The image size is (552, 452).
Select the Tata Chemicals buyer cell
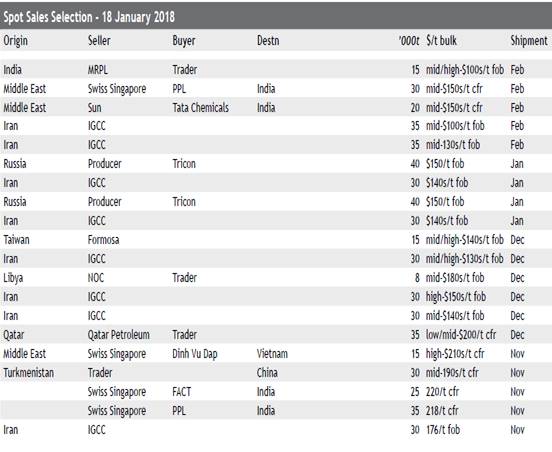pos(200,107)
